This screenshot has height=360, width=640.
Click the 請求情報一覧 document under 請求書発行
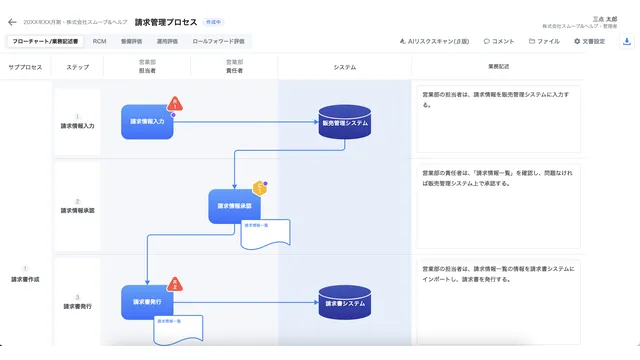coord(178,330)
